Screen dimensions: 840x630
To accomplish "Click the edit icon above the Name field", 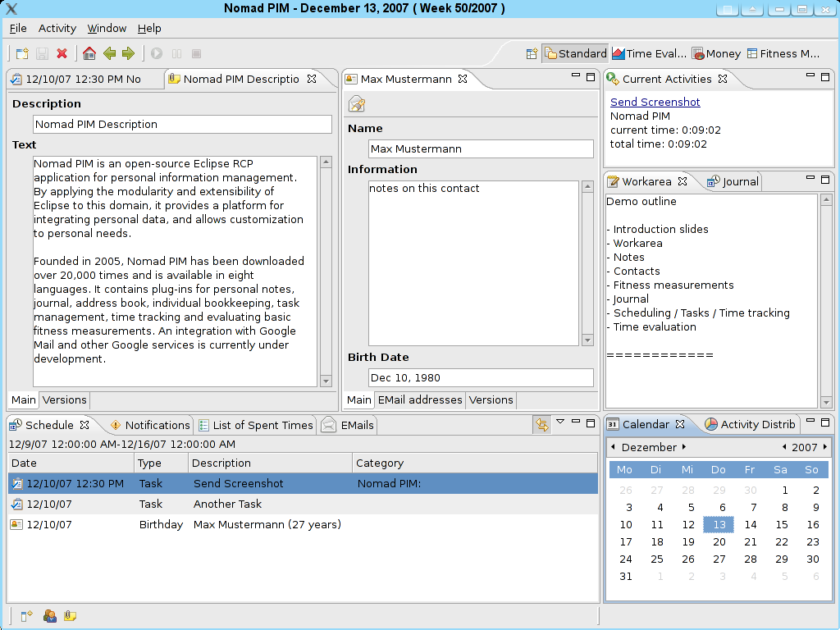I will (x=356, y=104).
